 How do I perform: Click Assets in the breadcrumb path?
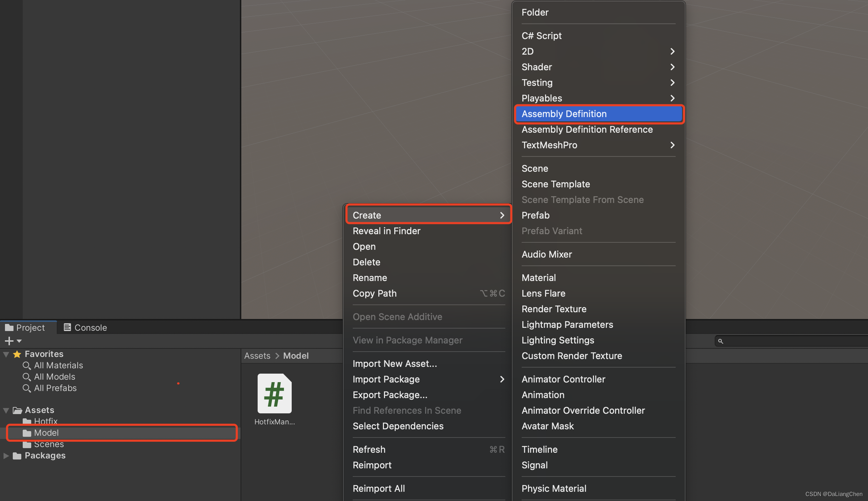257,356
